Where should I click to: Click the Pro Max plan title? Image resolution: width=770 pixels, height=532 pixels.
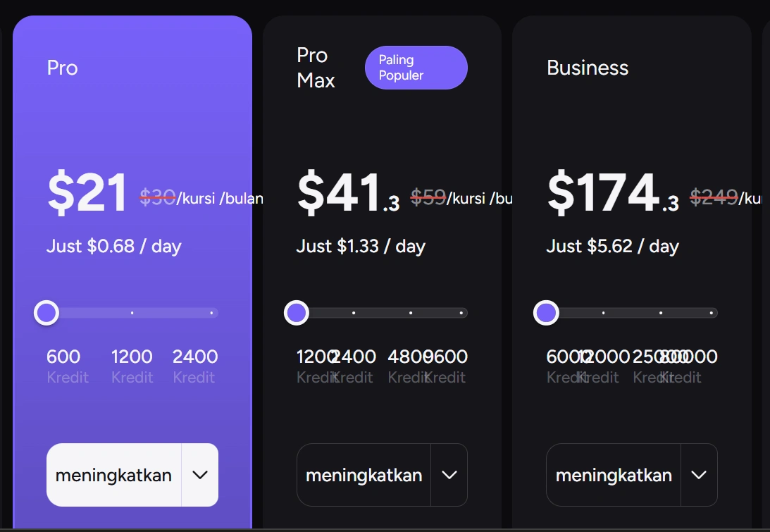click(316, 68)
